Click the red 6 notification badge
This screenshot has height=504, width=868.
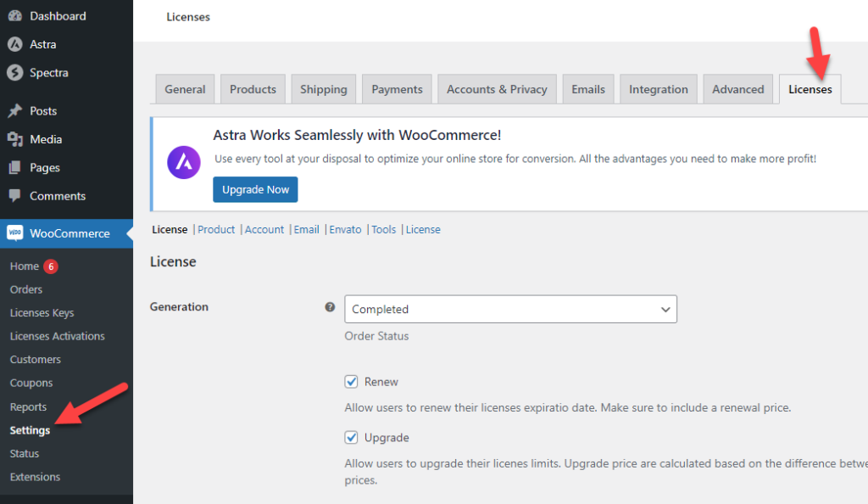[x=51, y=266]
